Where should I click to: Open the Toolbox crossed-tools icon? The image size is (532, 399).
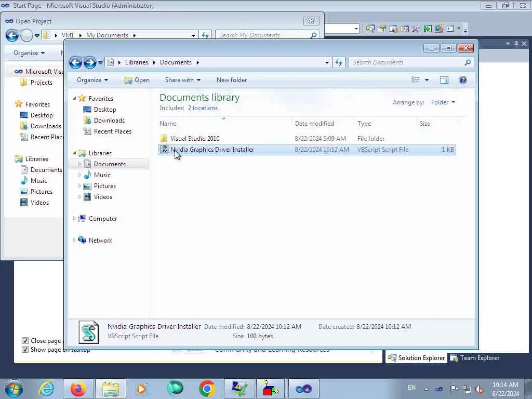click(416, 29)
